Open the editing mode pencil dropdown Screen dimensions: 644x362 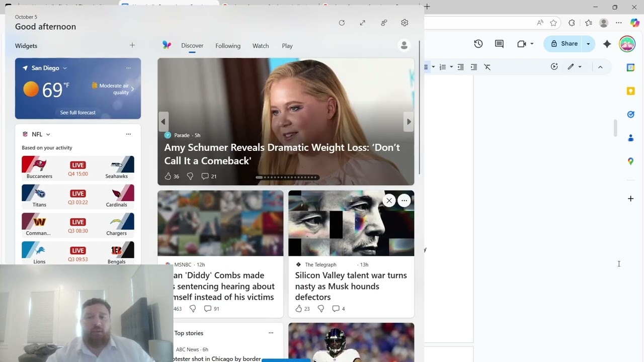coord(574,67)
